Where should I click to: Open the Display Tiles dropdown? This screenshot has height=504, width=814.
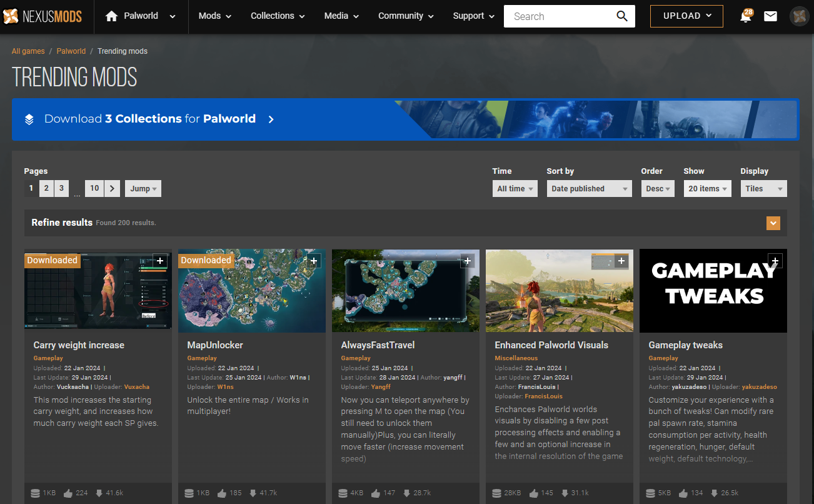pyautogui.click(x=764, y=188)
